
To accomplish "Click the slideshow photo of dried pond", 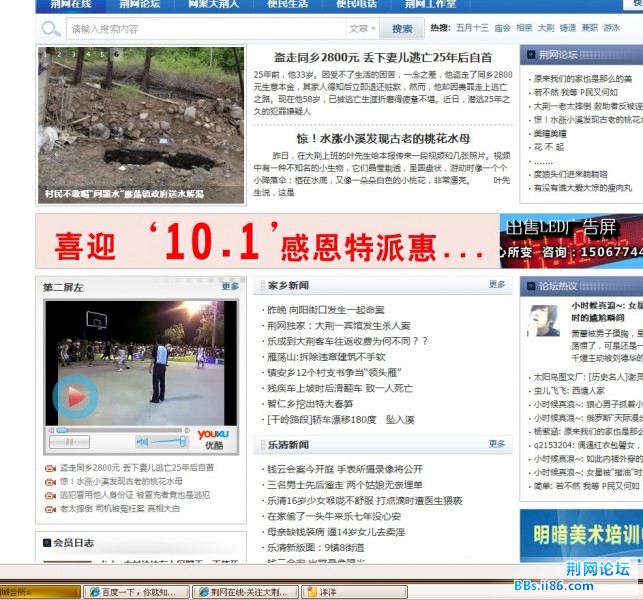I will (141, 125).
